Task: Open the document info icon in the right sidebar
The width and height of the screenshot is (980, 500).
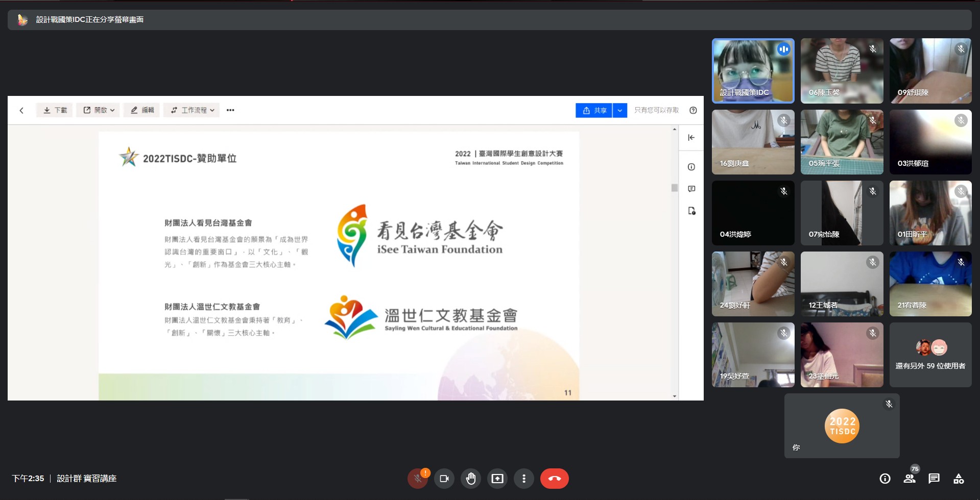Action: pyautogui.click(x=691, y=167)
